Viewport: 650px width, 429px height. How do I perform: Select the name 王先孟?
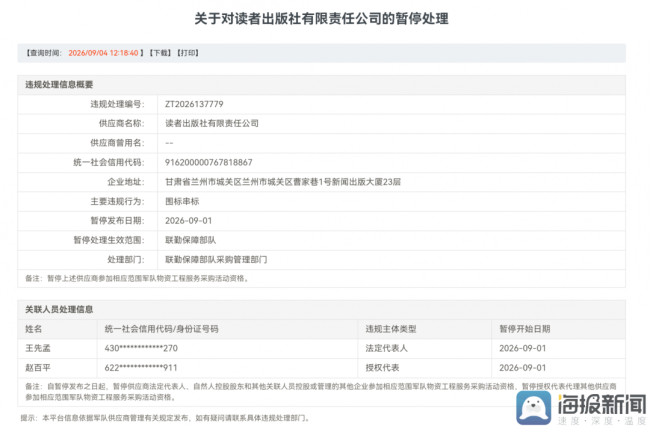pos(38,348)
